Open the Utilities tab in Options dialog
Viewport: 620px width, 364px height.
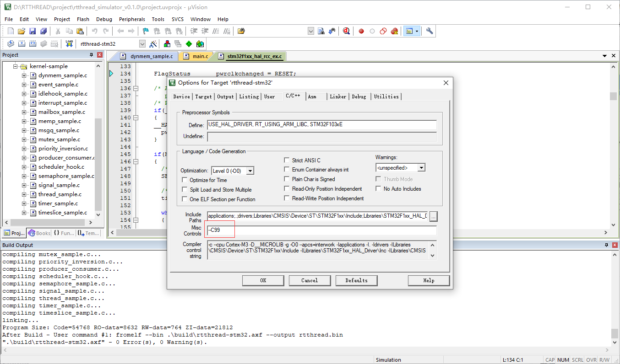386,96
